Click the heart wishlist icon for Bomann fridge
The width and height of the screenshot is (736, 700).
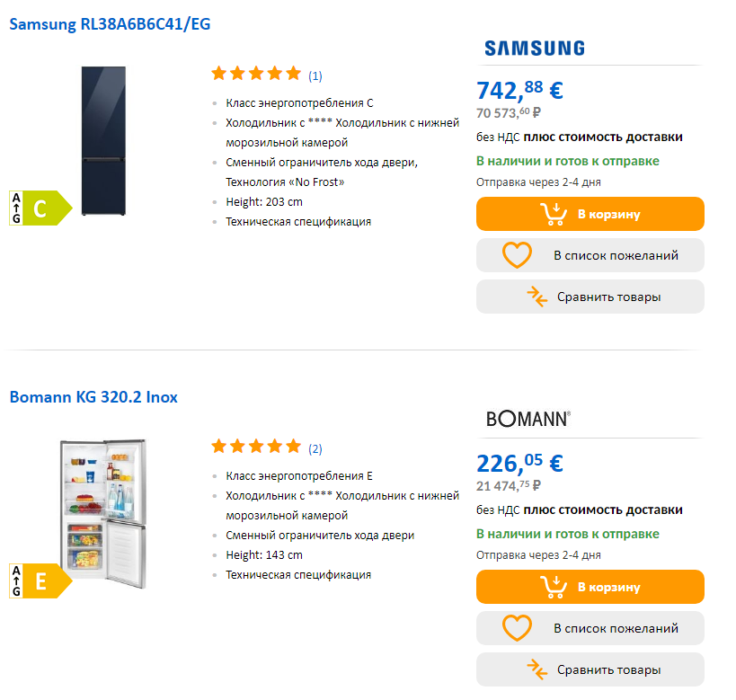coord(517,628)
